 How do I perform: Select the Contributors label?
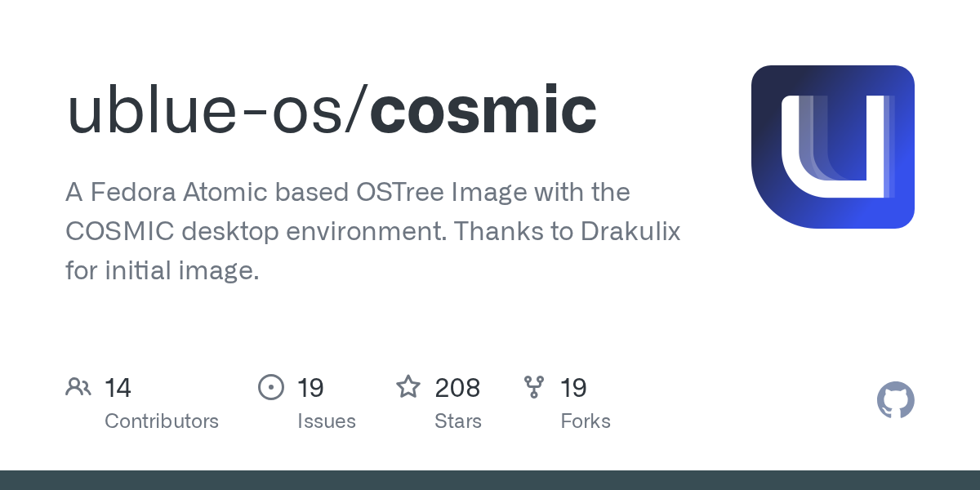(x=162, y=421)
